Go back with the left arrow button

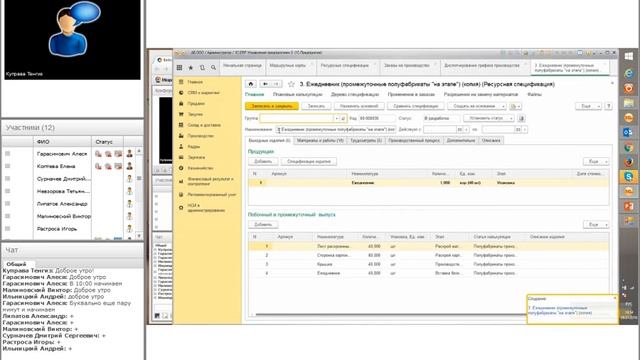click(x=265, y=84)
